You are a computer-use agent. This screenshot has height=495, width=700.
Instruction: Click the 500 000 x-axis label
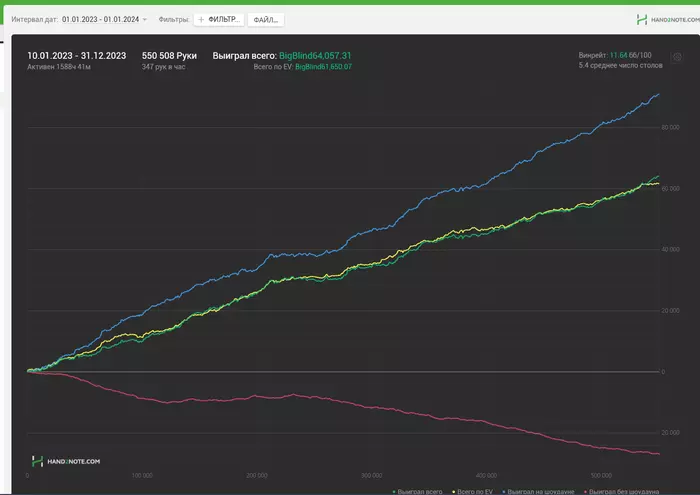coord(601,476)
